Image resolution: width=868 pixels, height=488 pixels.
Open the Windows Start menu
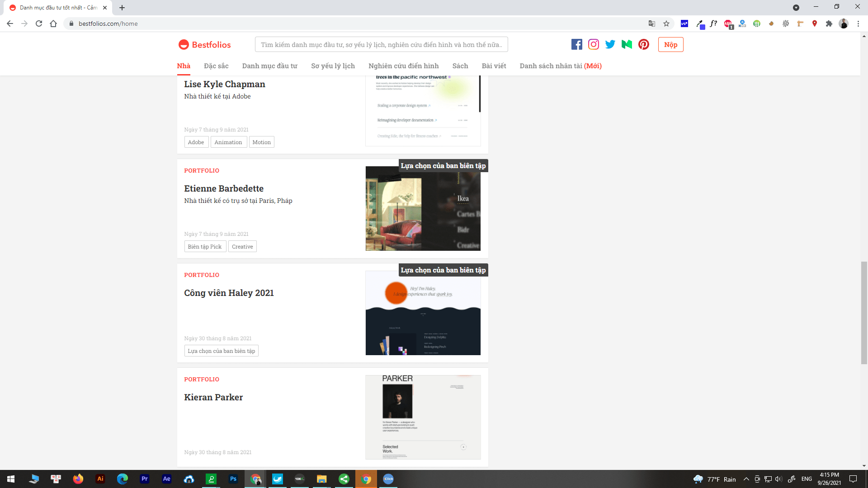click(x=11, y=479)
